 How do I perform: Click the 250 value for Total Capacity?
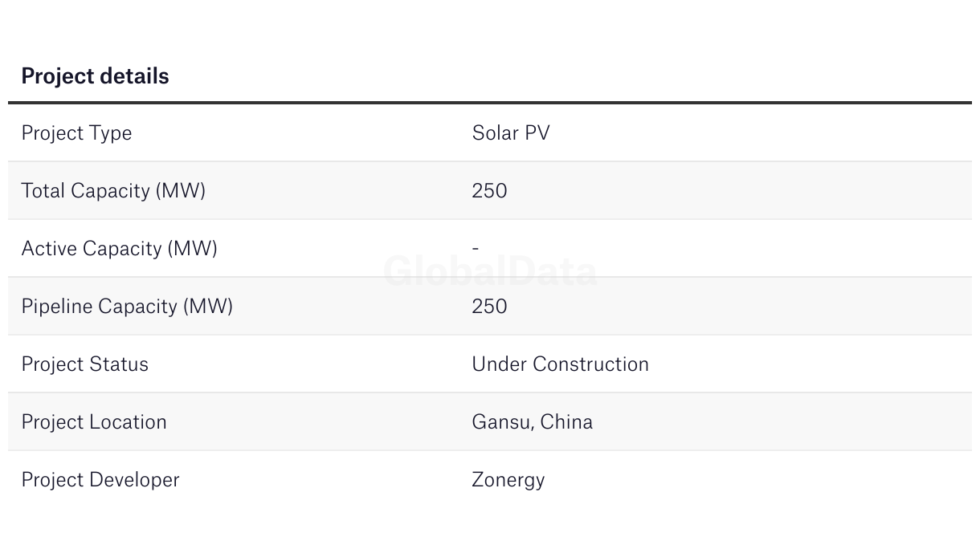click(489, 191)
